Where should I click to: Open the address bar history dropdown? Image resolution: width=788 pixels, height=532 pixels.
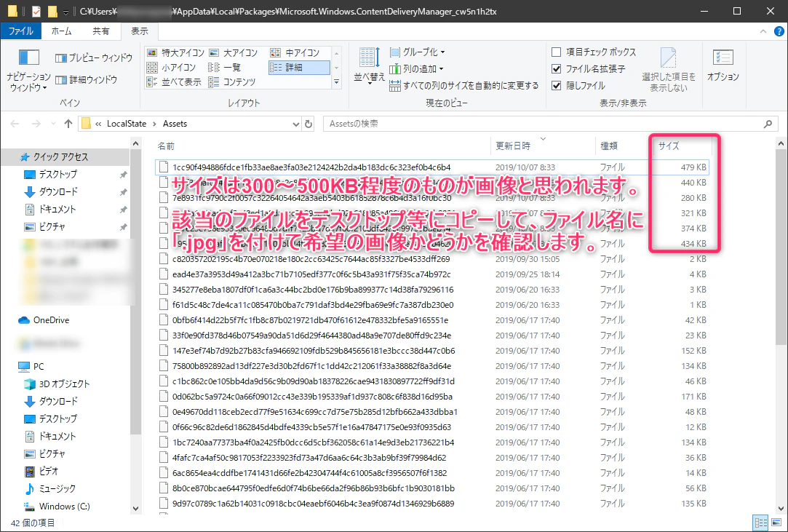click(x=296, y=124)
